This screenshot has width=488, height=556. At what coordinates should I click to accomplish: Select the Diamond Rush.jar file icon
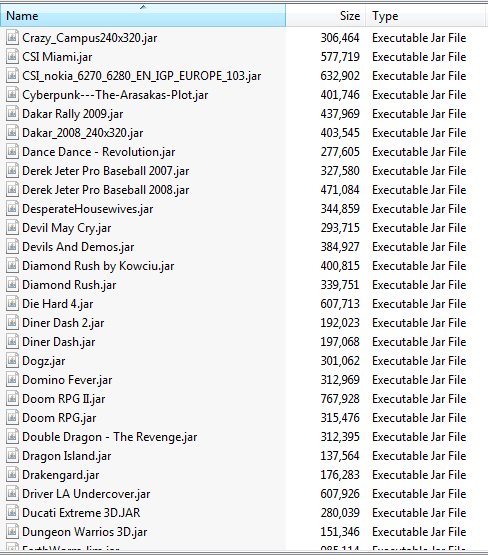click(x=12, y=285)
